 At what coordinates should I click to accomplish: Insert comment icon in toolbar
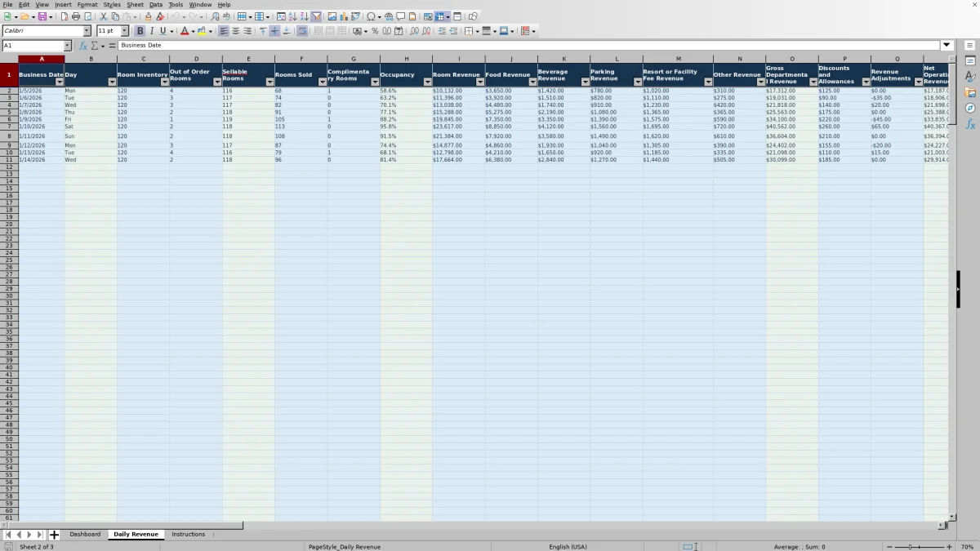point(401,16)
